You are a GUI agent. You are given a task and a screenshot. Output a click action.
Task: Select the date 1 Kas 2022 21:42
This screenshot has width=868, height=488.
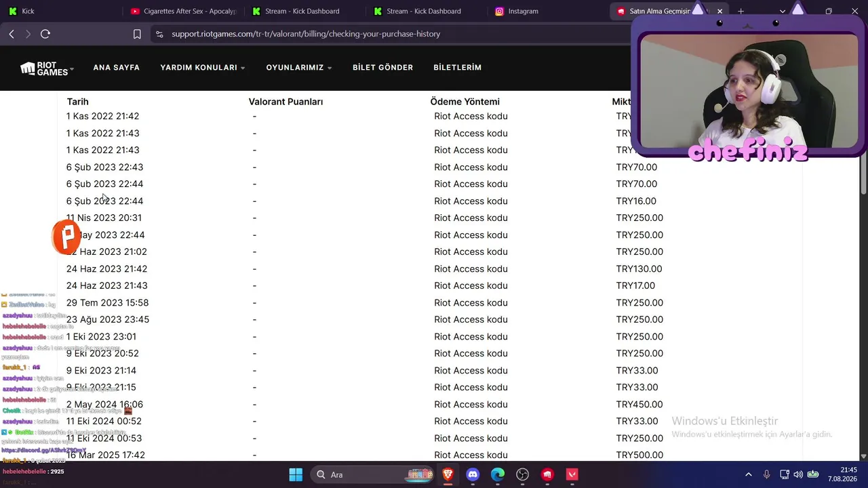click(x=102, y=116)
